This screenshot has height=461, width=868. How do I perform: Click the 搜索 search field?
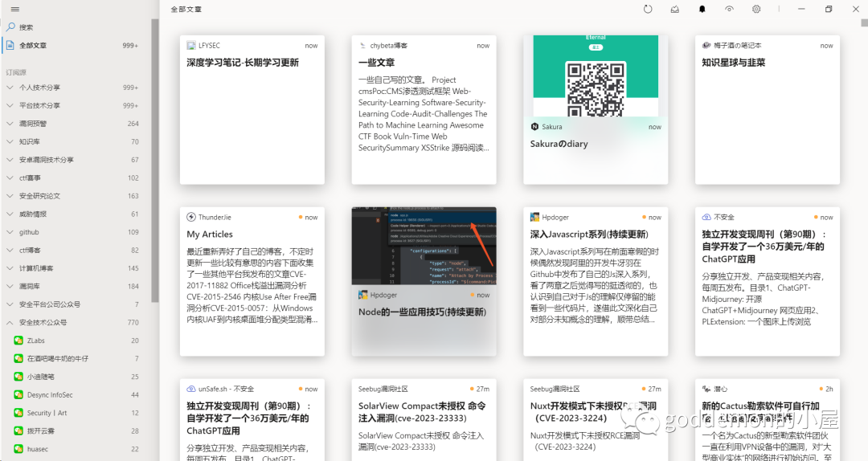77,27
